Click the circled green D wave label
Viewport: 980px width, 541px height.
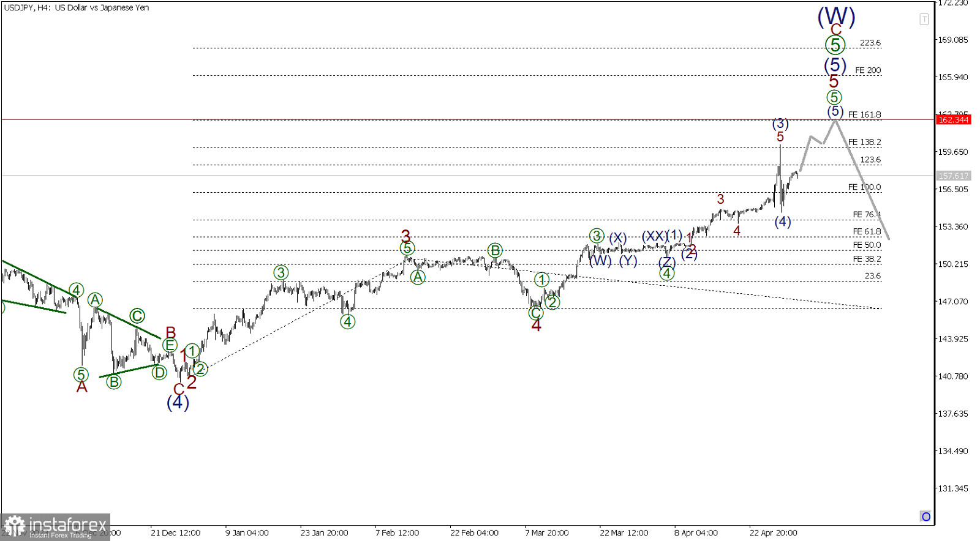pyautogui.click(x=159, y=372)
